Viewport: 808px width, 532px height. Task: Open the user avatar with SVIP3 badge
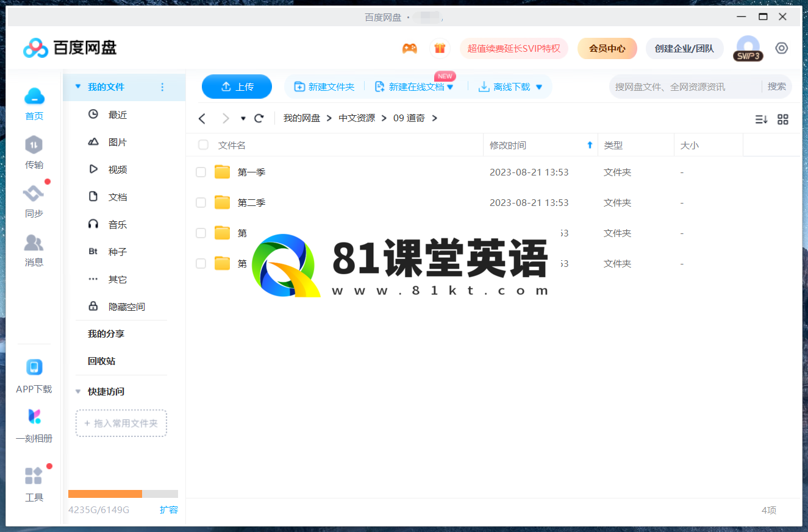click(x=748, y=48)
